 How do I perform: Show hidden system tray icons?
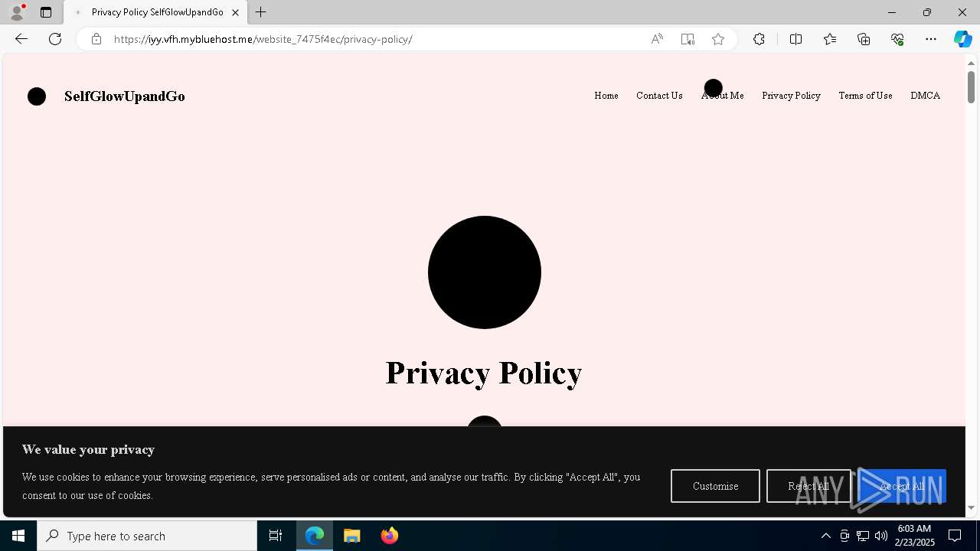826,536
